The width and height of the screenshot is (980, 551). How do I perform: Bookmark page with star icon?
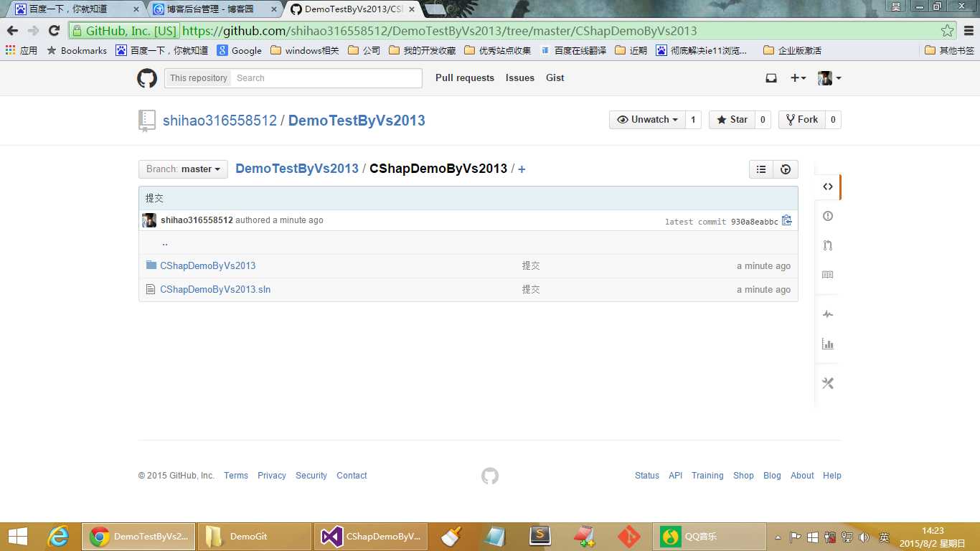coord(948,31)
